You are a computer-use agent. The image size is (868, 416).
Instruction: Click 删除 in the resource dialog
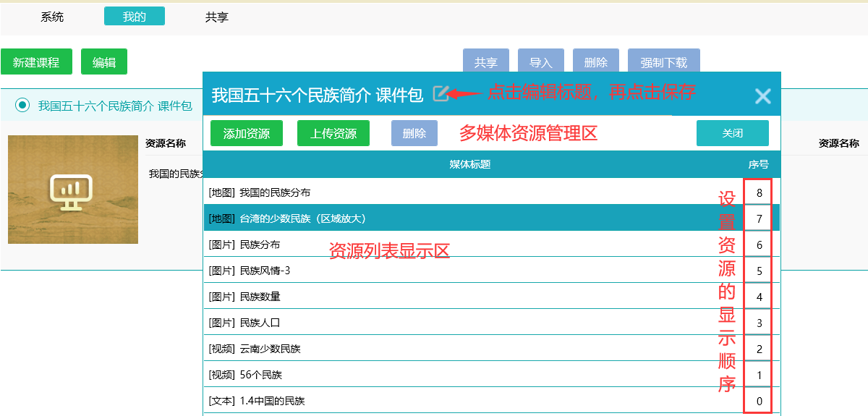414,133
